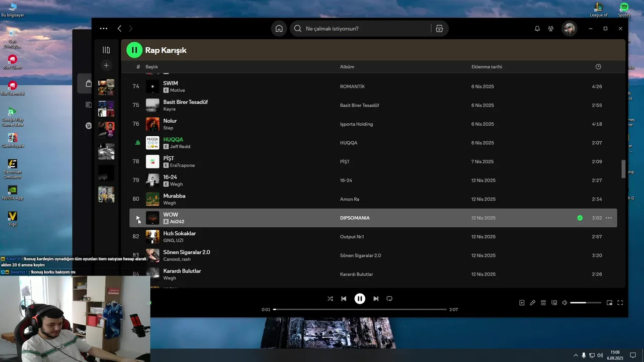Open NVIDIA App desktop icon

click(13, 193)
